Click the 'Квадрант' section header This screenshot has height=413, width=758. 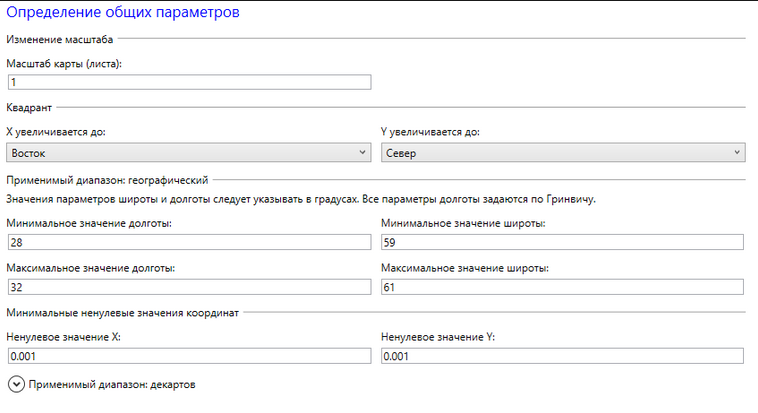tap(30, 107)
